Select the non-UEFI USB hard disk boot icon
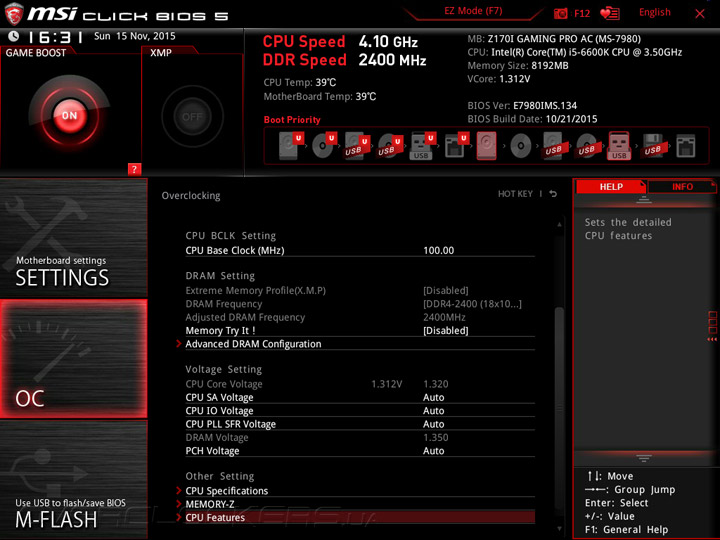 (x=554, y=146)
